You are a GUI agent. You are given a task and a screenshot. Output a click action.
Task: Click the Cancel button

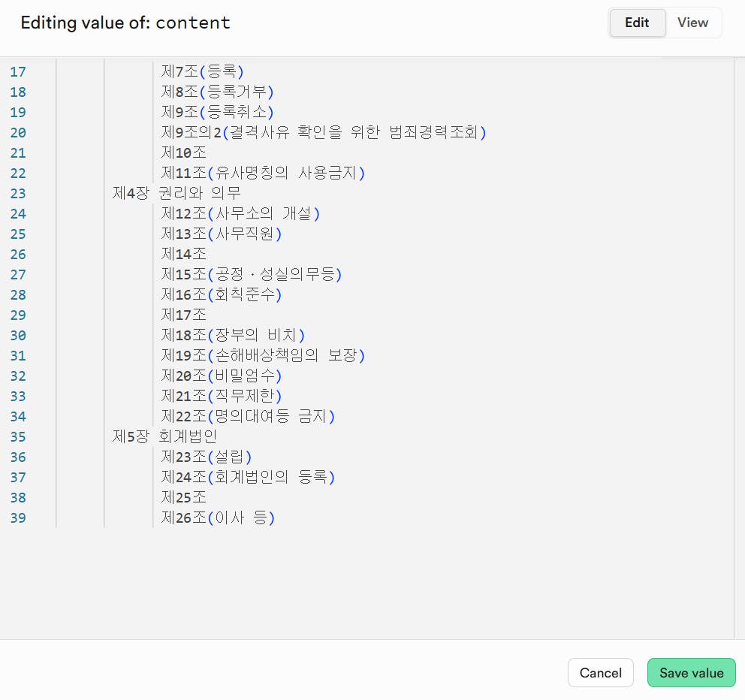600,673
